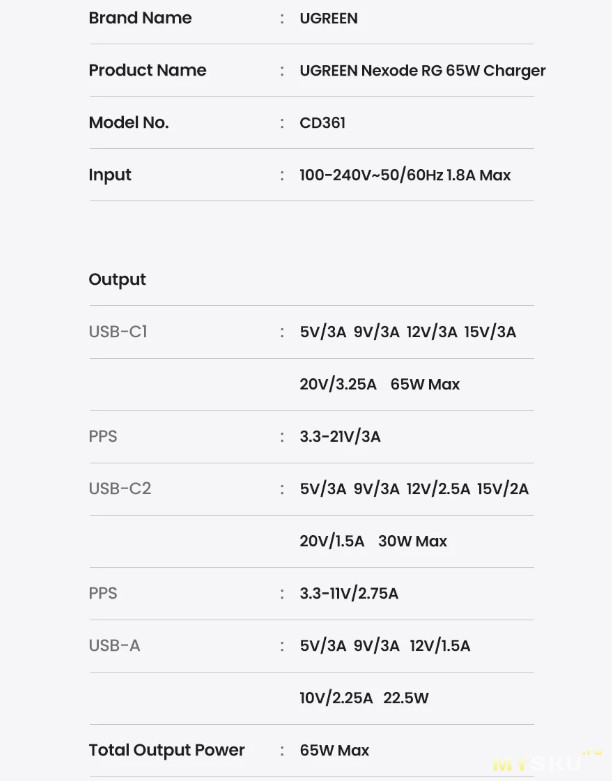This screenshot has width=612, height=781.
Task: Select the 20V/1.5A 30W Max text
Action: (x=373, y=541)
